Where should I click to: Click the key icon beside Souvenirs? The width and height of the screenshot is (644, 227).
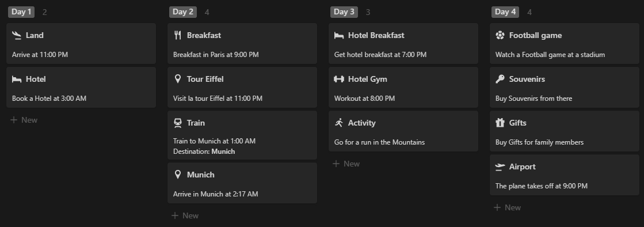click(500, 79)
